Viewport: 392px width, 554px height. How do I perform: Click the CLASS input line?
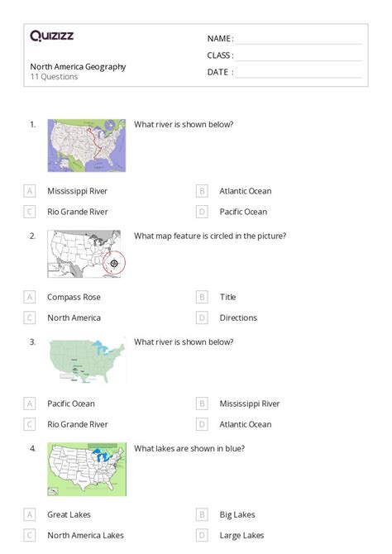click(x=299, y=56)
